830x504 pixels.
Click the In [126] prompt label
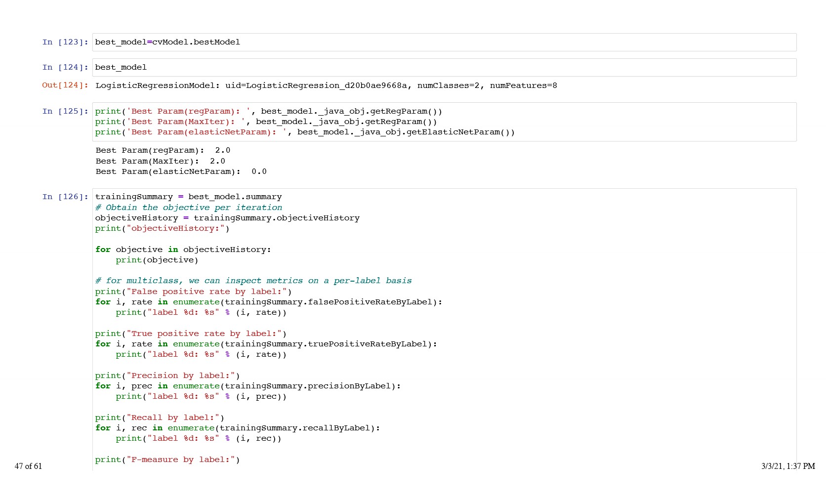pos(65,197)
